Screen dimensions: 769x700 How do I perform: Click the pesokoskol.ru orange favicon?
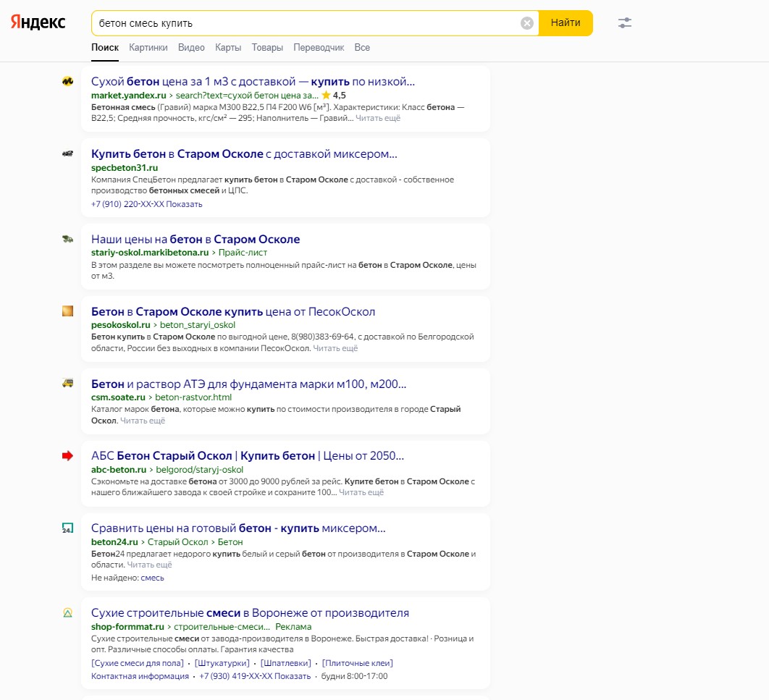[x=67, y=311]
